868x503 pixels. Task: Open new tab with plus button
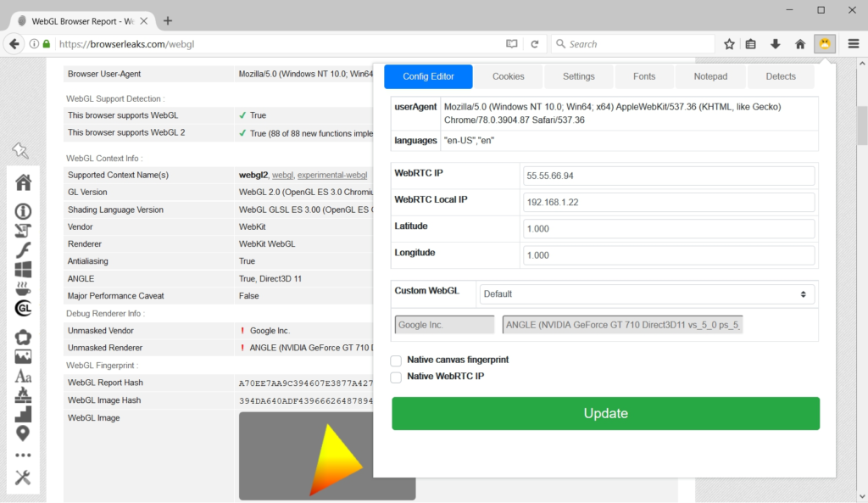click(168, 21)
